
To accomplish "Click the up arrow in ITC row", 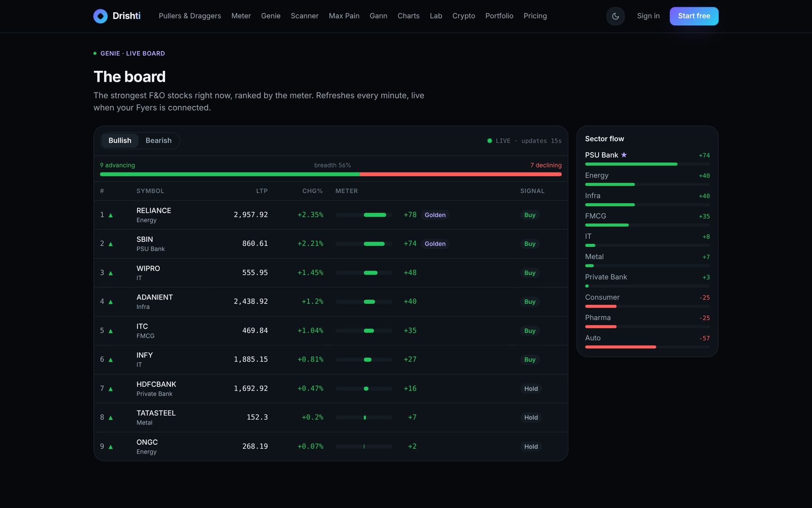I will (111, 331).
